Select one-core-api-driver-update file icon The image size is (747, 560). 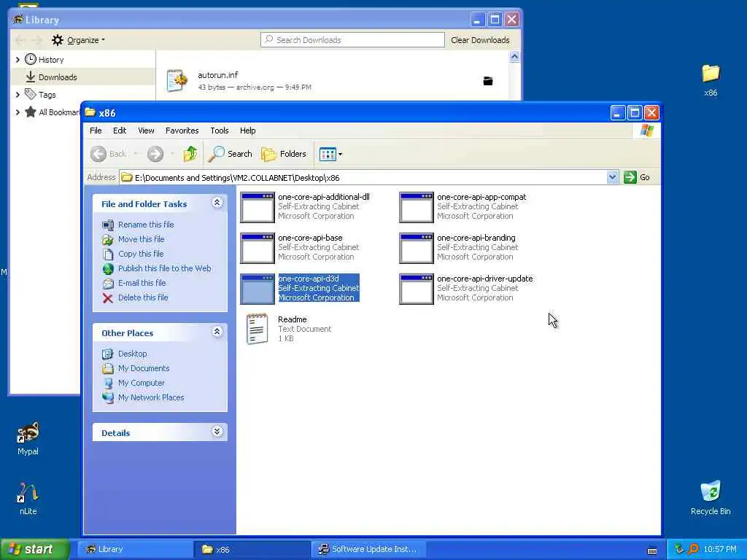(417, 289)
